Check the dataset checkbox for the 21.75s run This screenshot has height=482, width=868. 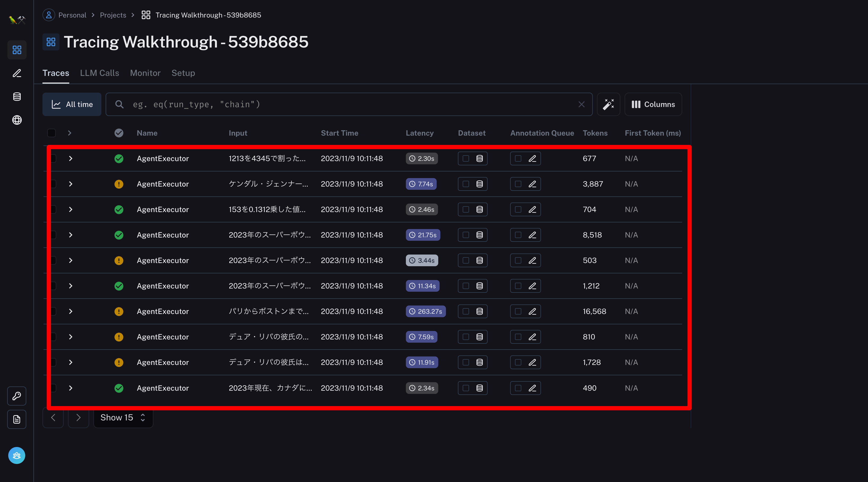[466, 235]
